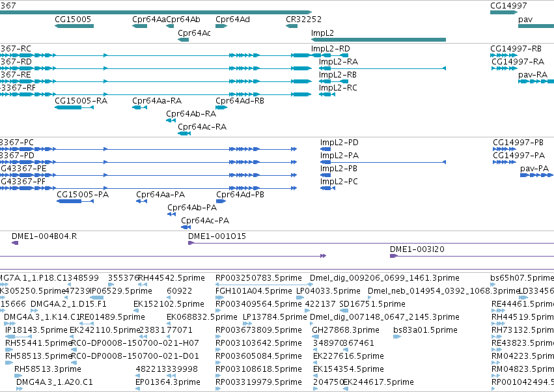Click the Cpr64Ad gene label
The width and height of the screenshot is (554, 392).
232,20
